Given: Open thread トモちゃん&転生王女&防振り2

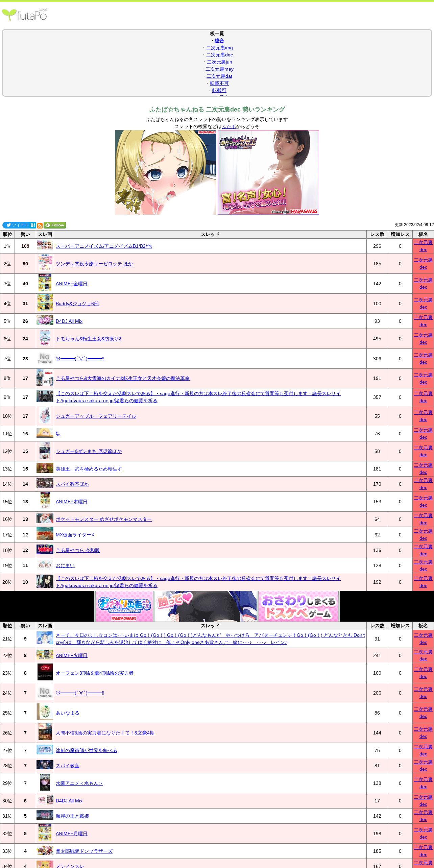Looking at the screenshot, I should click(x=89, y=339).
